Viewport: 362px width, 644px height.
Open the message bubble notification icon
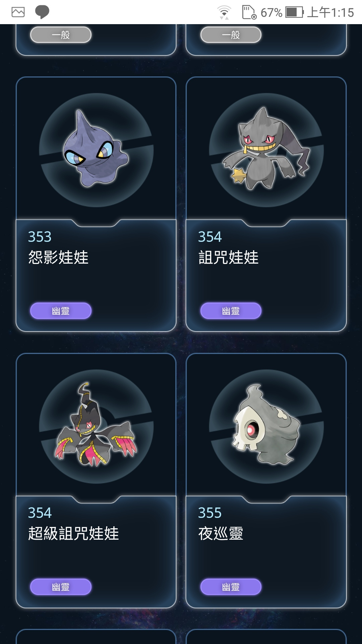tap(42, 12)
